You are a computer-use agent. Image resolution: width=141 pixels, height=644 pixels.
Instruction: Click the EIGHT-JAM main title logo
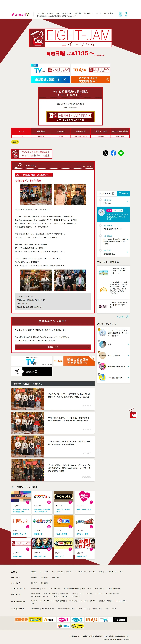point(70,38)
